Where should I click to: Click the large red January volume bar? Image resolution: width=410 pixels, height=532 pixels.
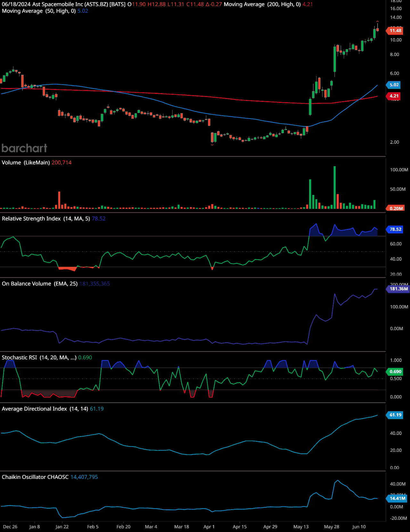pos(59,200)
